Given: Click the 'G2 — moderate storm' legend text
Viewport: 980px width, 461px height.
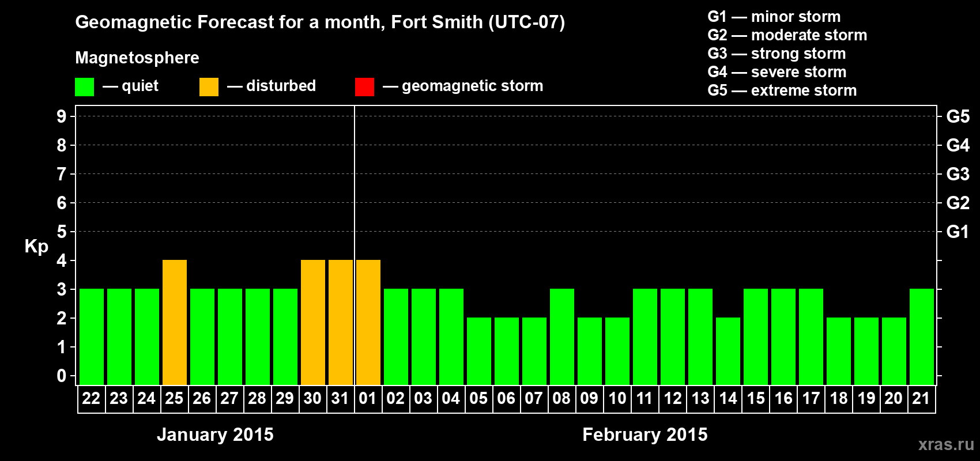Looking at the screenshot, I should [787, 35].
